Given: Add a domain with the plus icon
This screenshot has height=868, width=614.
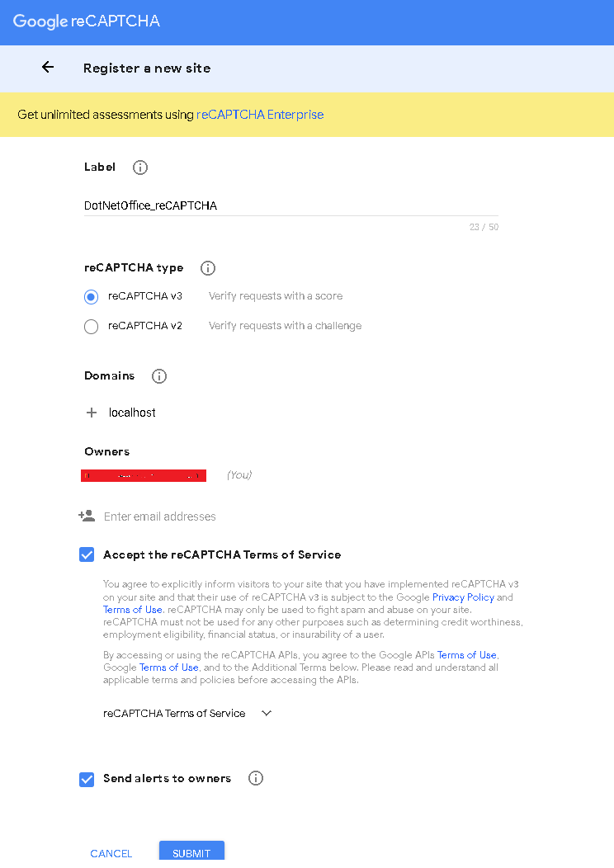Looking at the screenshot, I should (x=92, y=413).
